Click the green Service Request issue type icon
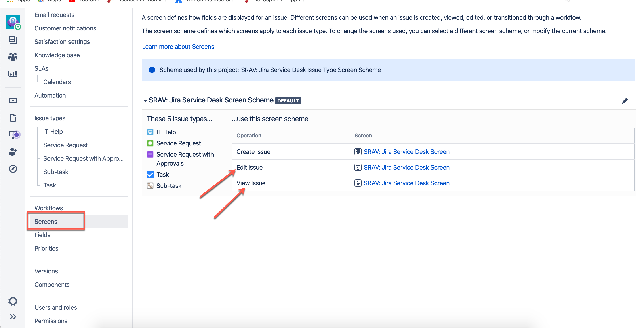The height and width of the screenshot is (328, 644). [150, 143]
